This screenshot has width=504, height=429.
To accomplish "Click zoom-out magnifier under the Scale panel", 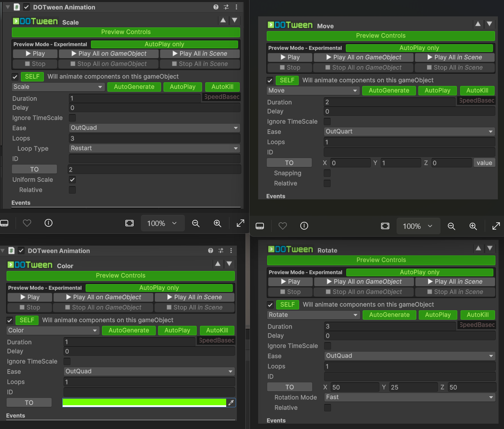I will pos(196,223).
